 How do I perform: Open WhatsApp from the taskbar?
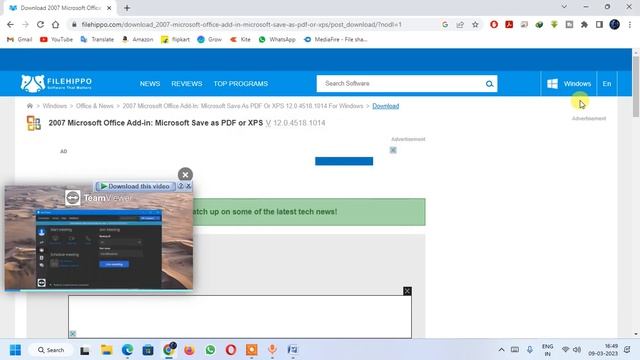(210, 350)
